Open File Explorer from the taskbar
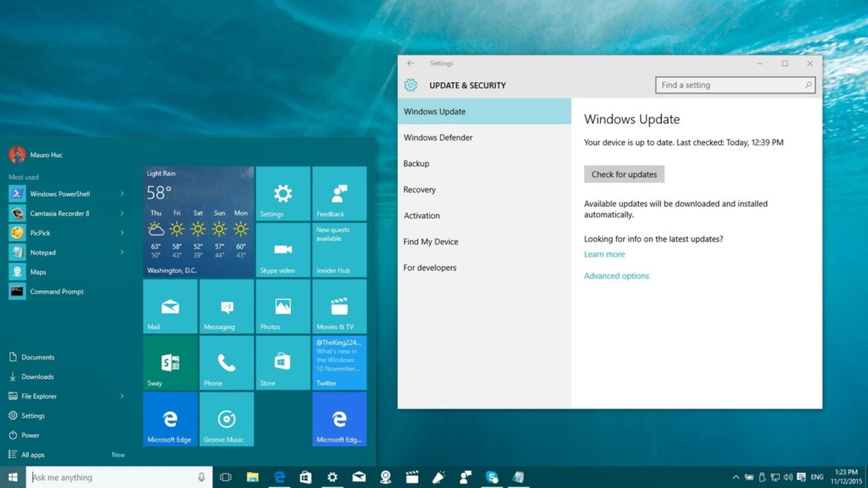 tap(252, 477)
